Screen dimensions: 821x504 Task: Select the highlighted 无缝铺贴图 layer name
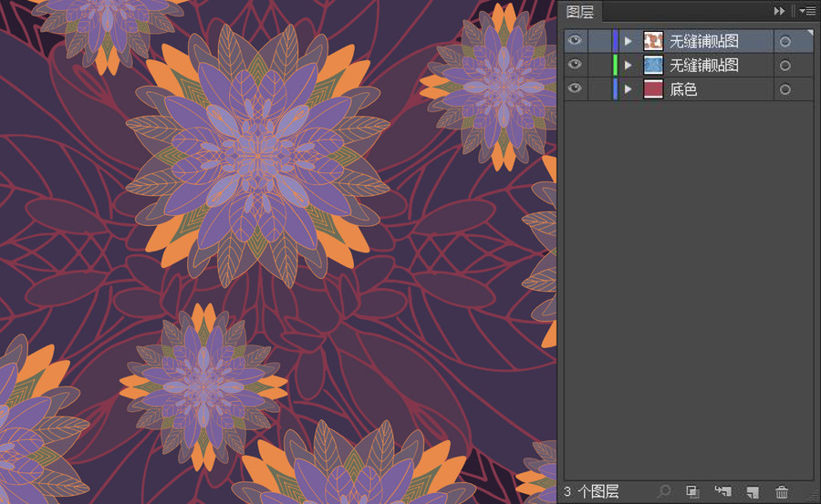point(704,41)
